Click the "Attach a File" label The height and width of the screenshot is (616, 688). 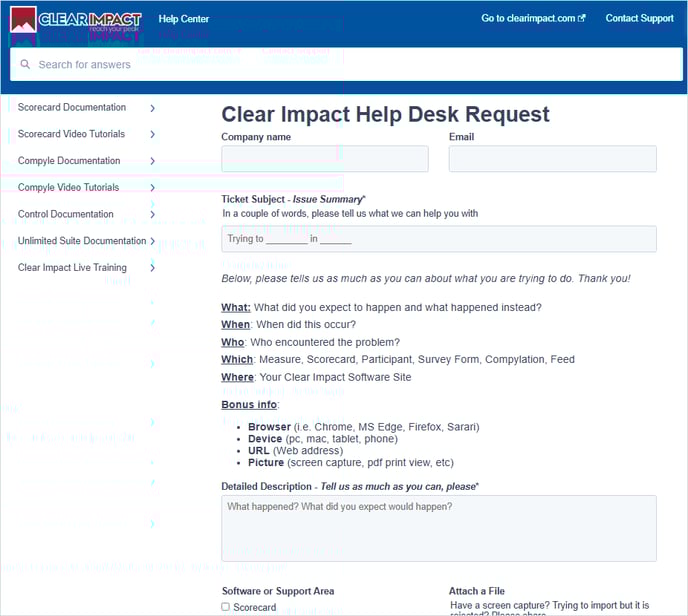477,591
